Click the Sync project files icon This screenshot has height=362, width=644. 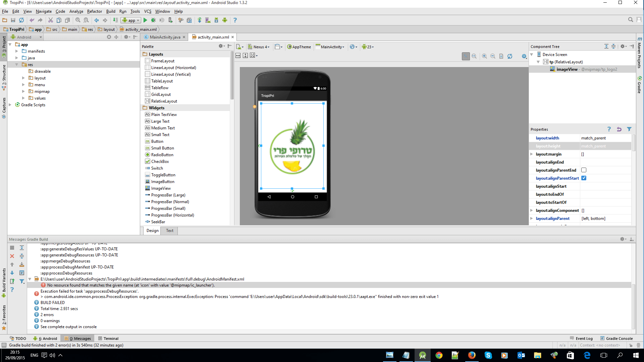pyautogui.click(x=21, y=20)
